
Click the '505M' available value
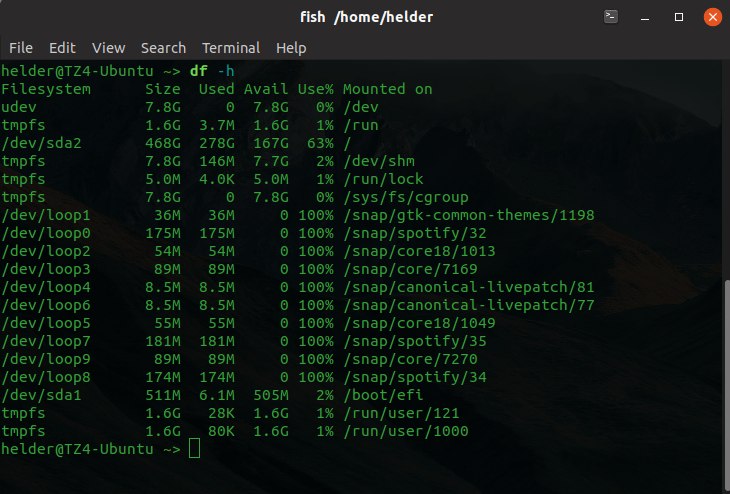click(x=270, y=395)
